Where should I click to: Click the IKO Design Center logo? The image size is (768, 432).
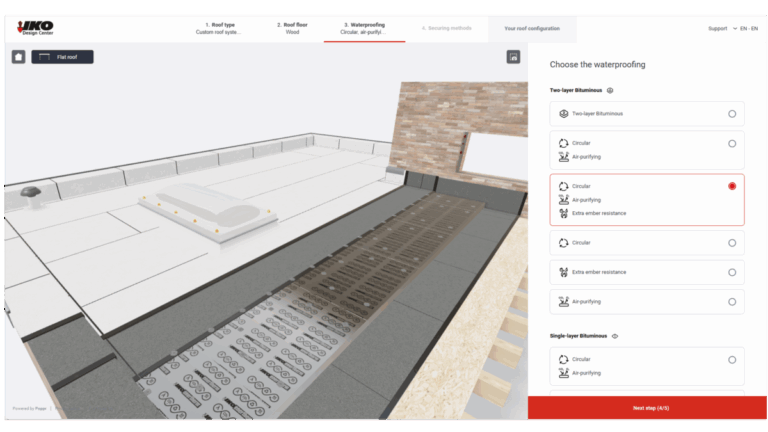[x=35, y=28]
